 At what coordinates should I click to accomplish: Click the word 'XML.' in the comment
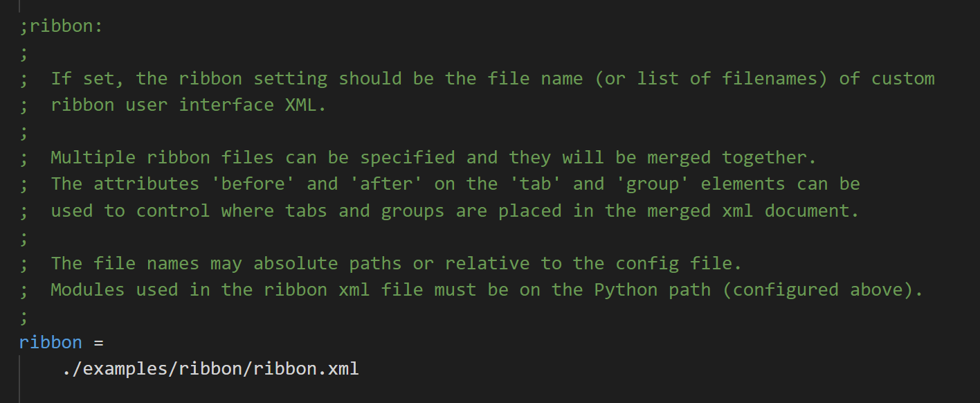click(305, 105)
